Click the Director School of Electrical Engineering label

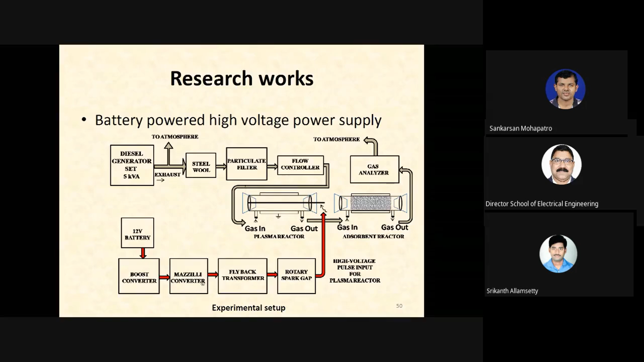point(541,204)
